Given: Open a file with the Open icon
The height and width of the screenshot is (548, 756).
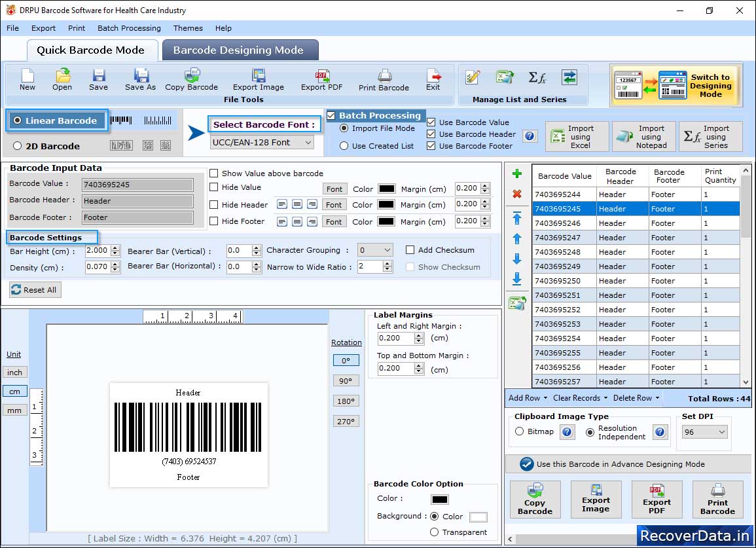Looking at the screenshot, I should [x=62, y=80].
